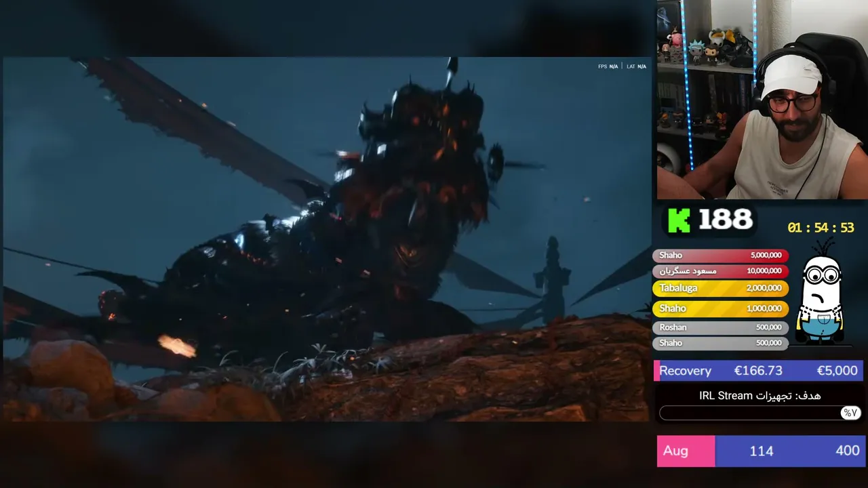Click the green Kick logo icon

679,220
